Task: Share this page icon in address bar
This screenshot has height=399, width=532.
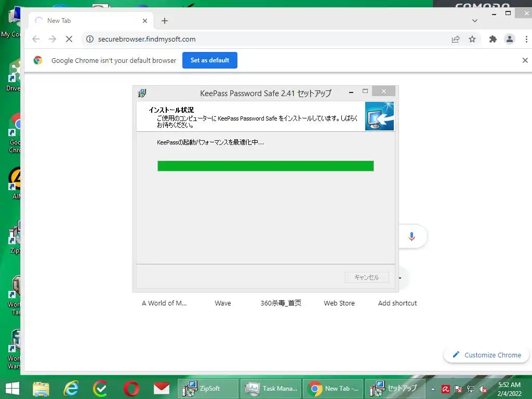Action: click(455, 39)
